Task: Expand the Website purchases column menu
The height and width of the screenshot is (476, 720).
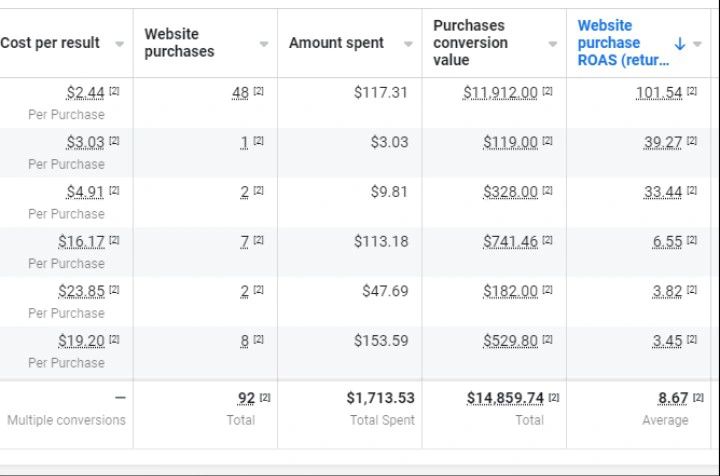Action: 264,44
